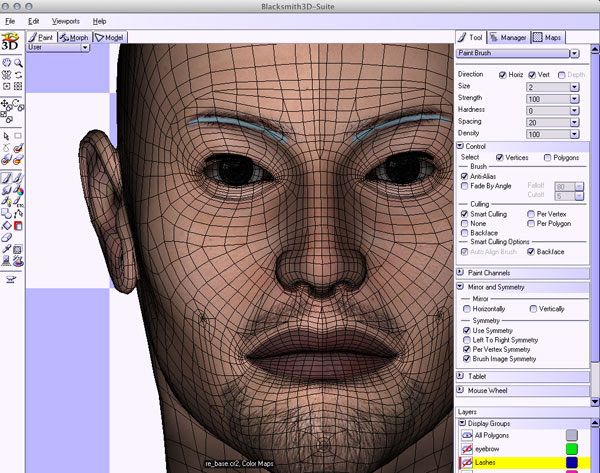
Task: Disable the Anti-Alias checkbox
Action: (x=464, y=176)
